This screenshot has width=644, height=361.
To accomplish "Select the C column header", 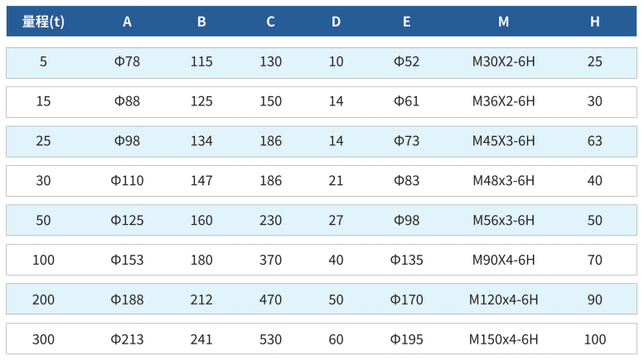I will [270, 22].
